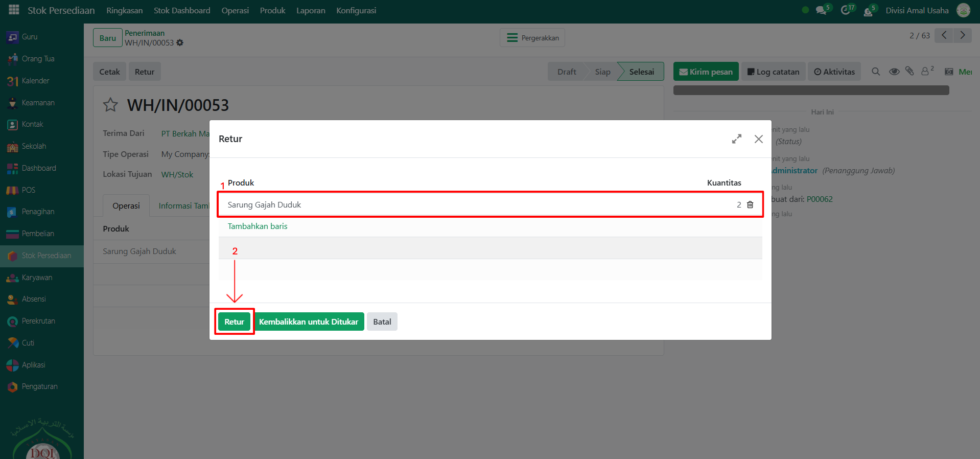Toggle the follow eye icon

pyautogui.click(x=894, y=72)
